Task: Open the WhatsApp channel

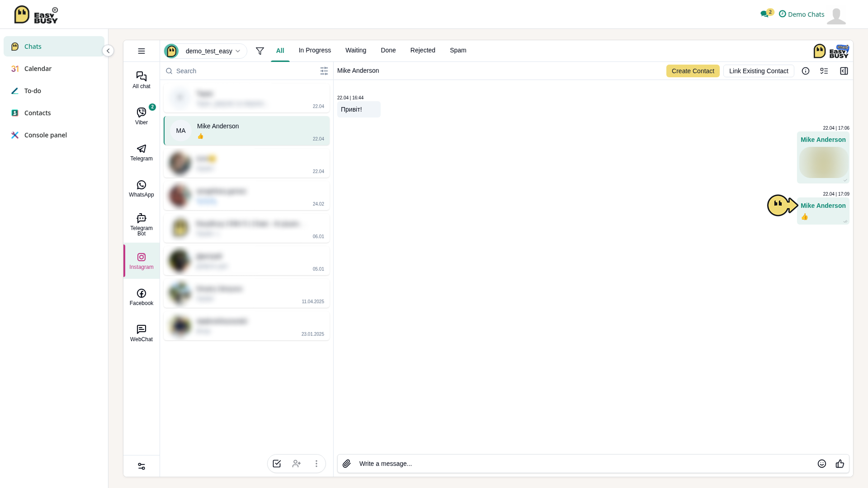Action: tap(141, 188)
